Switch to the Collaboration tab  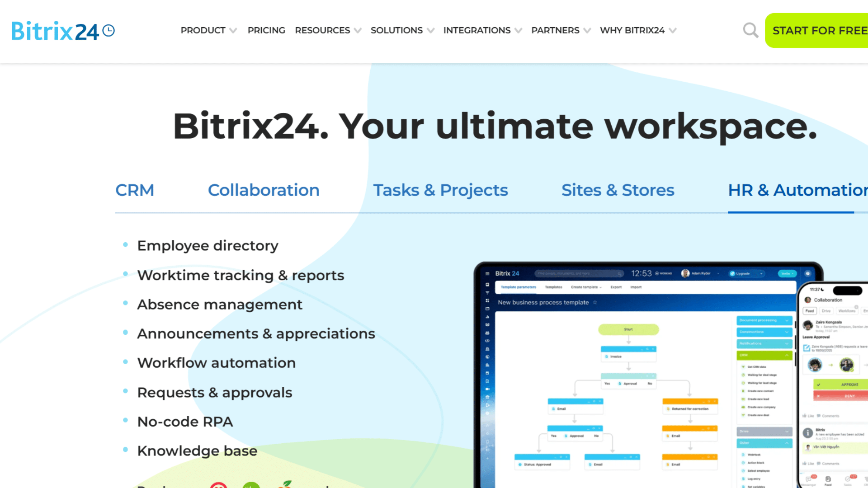click(264, 190)
